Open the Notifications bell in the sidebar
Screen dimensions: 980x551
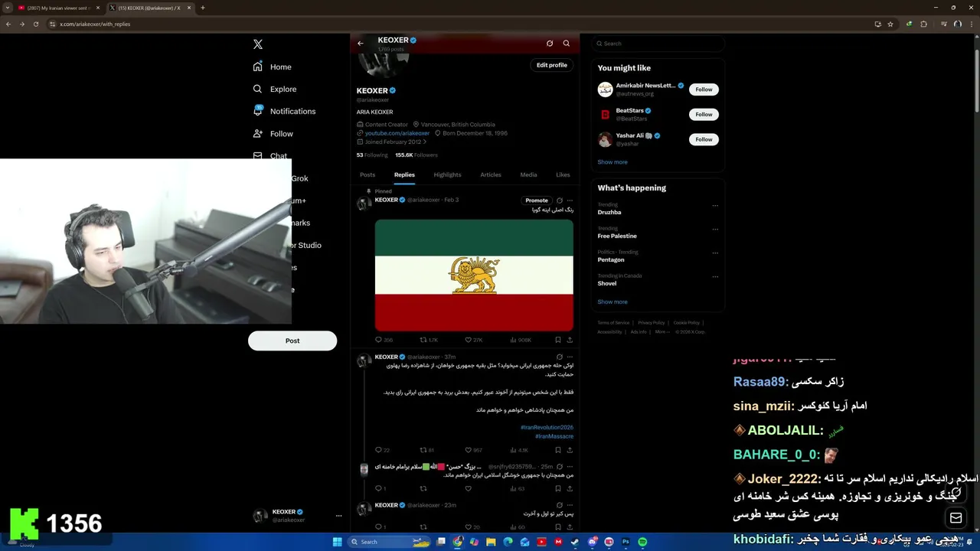pyautogui.click(x=258, y=111)
